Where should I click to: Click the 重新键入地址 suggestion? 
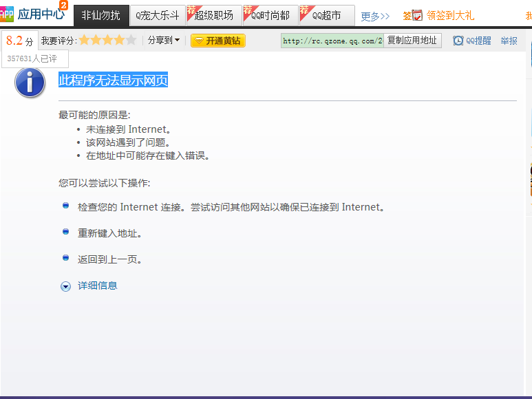click(x=109, y=233)
